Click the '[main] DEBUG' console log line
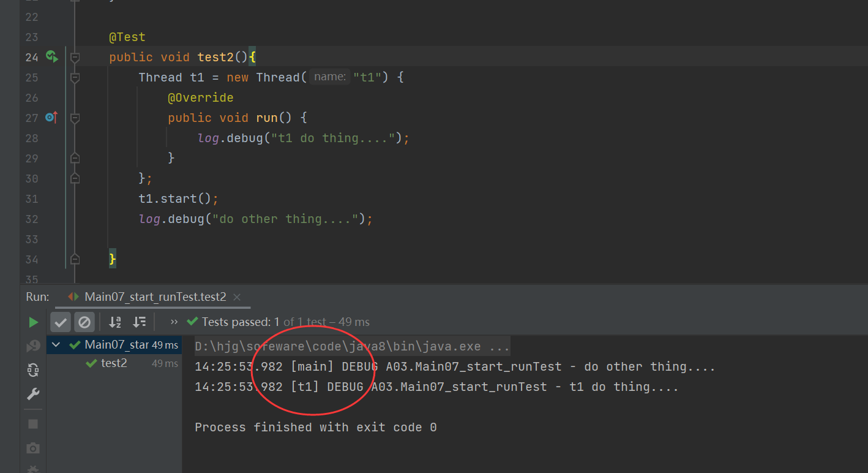 coord(455,367)
